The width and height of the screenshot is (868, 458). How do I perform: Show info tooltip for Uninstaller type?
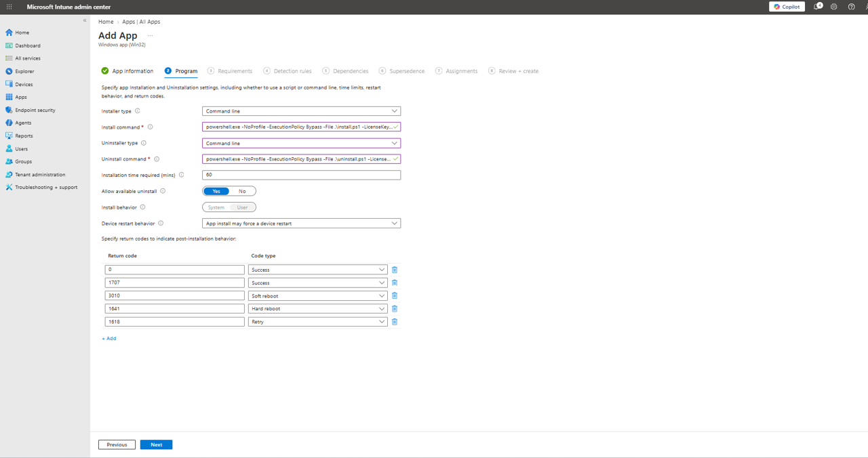coord(144,143)
